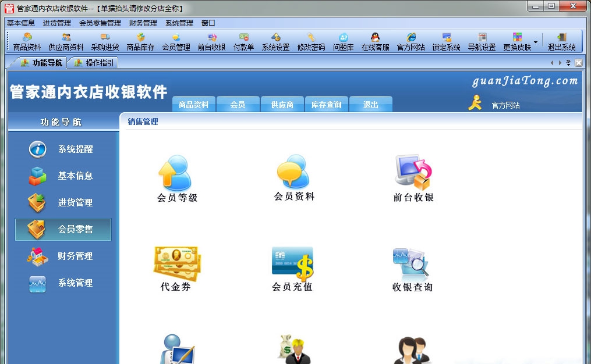Click the 库存查询 banner button
The width and height of the screenshot is (591, 364).
pyautogui.click(x=326, y=104)
